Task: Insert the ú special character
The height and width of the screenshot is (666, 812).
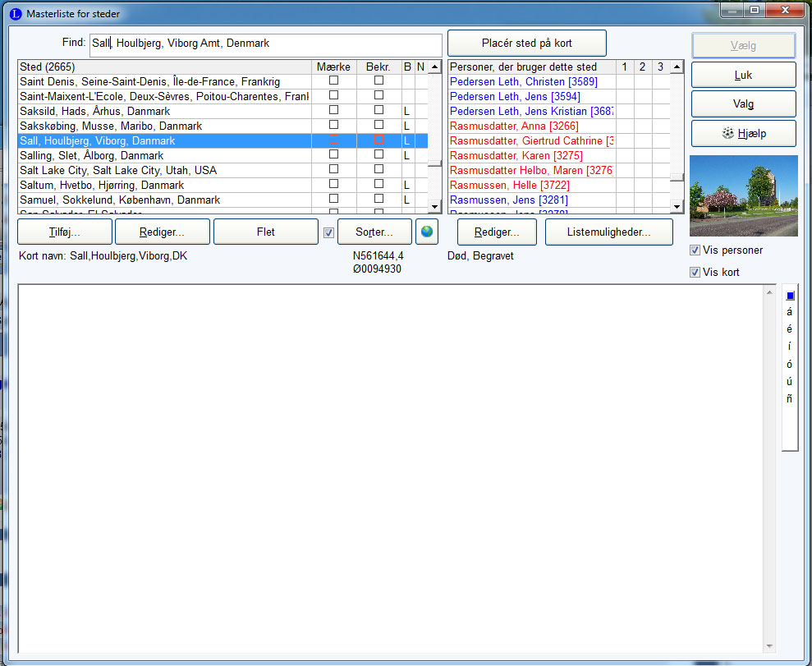Action: (789, 382)
